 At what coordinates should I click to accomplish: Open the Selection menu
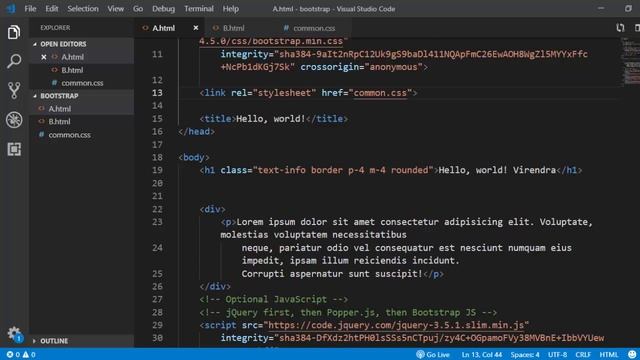point(83,9)
